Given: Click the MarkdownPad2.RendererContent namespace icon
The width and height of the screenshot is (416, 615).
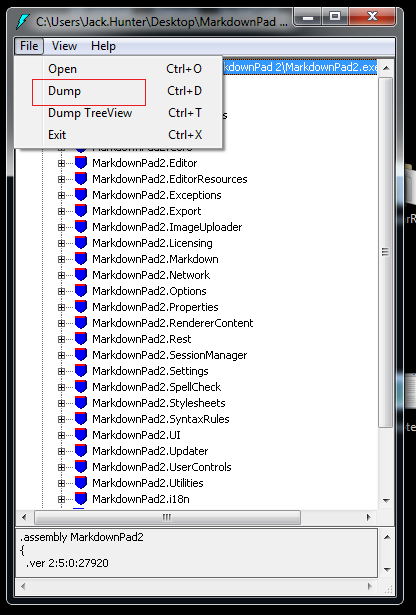Looking at the screenshot, I should (81, 323).
